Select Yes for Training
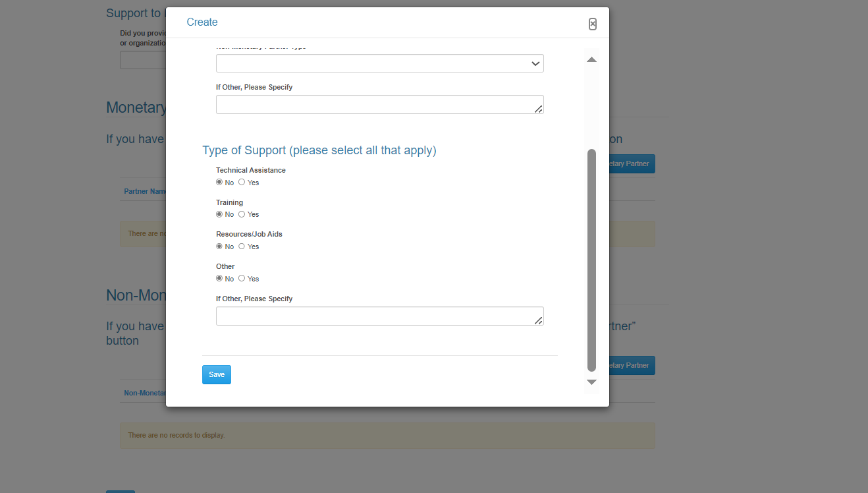Screen dimensions: 868x493 [x=242, y=214]
